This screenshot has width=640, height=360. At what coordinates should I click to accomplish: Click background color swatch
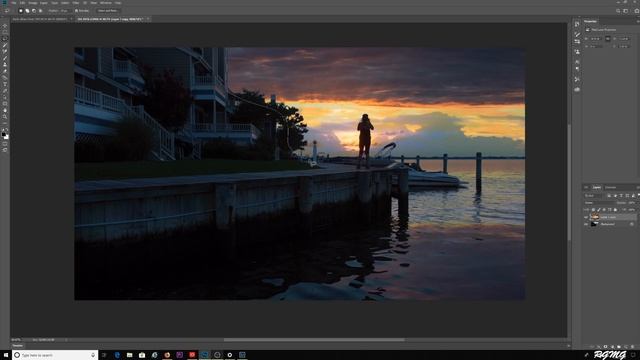coord(7,136)
